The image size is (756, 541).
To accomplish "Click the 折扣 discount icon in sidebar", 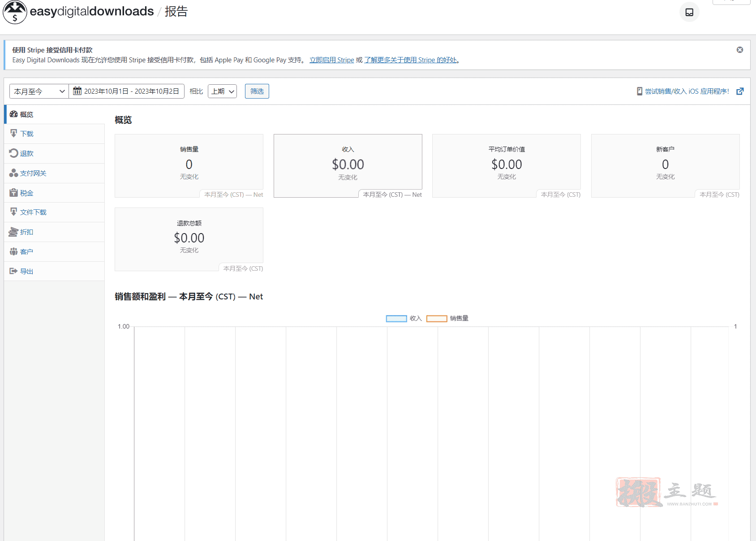I will click(x=13, y=232).
